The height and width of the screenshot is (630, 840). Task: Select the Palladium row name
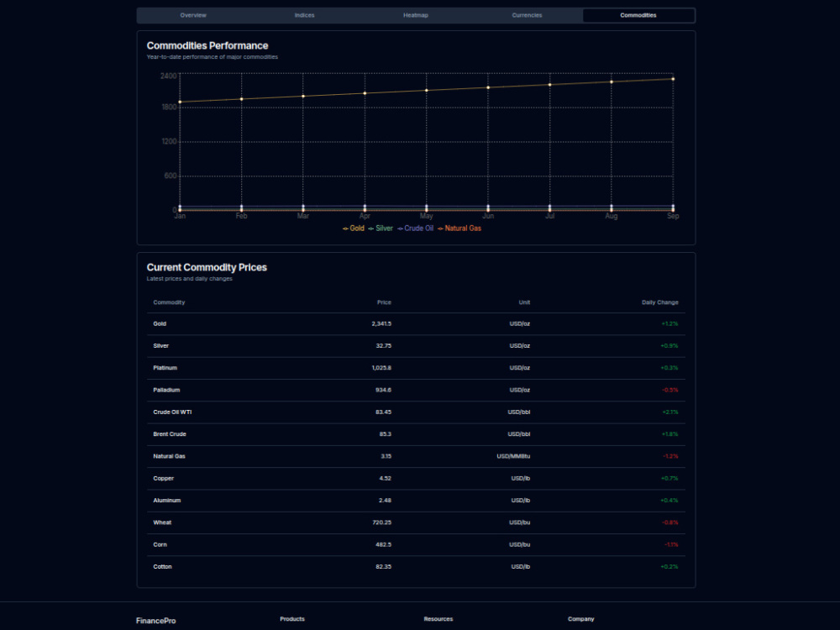[166, 390]
